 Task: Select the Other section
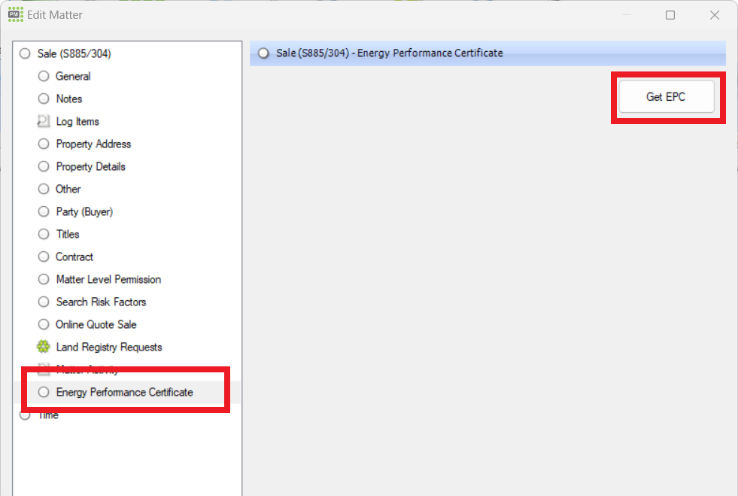pos(68,189)
